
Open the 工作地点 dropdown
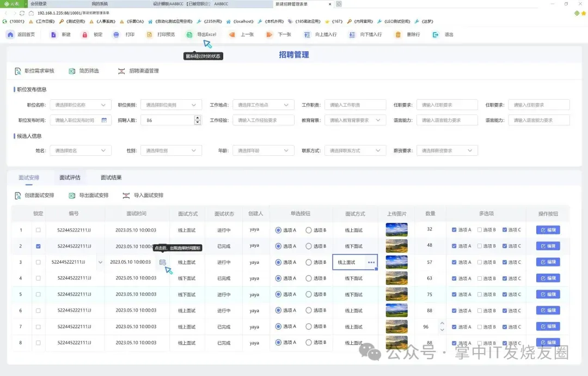tap(264, 105)
